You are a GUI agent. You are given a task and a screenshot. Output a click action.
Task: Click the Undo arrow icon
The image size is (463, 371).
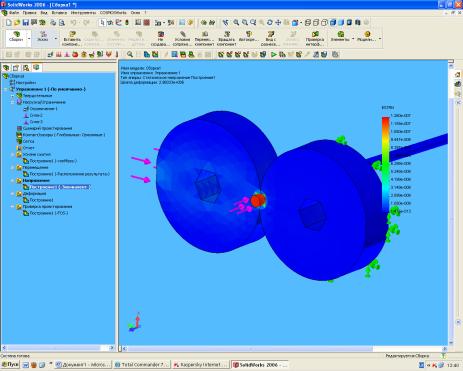click(x=74, y=23)
